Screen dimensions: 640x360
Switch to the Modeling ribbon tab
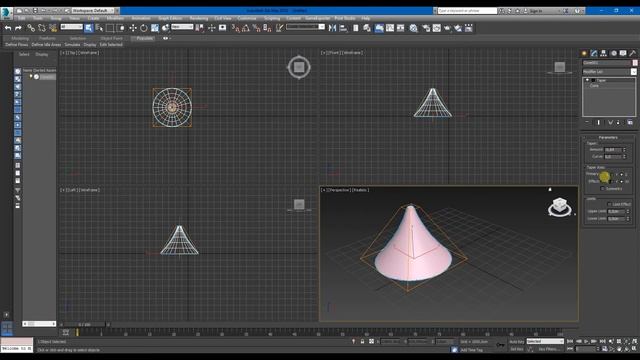[x=20, y=38]
